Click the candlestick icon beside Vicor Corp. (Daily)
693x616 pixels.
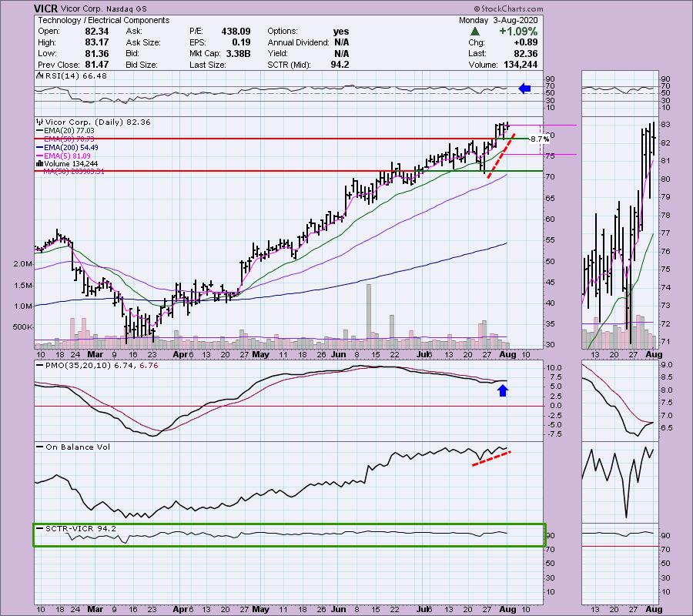pyautogui.click(x=40, y=122)
